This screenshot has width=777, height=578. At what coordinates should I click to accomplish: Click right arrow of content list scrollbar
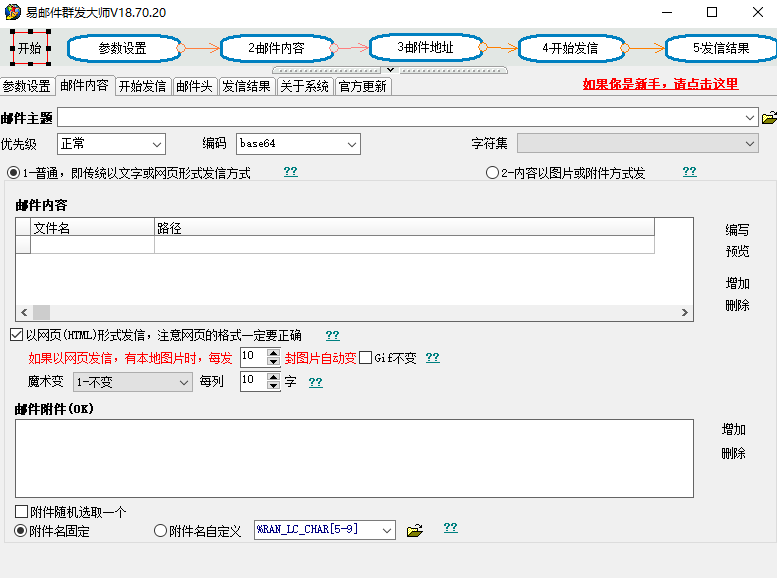click(x=684, y=312)
